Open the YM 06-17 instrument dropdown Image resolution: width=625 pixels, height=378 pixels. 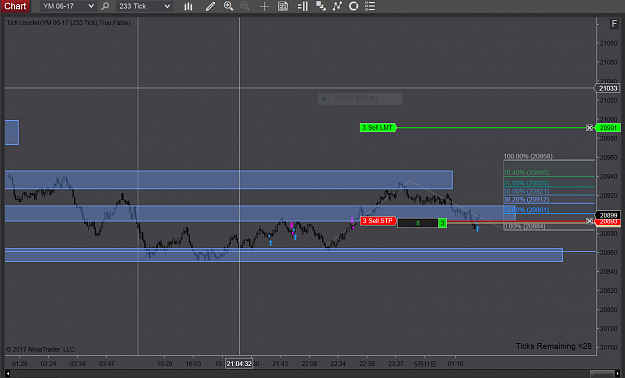(68, 6)
